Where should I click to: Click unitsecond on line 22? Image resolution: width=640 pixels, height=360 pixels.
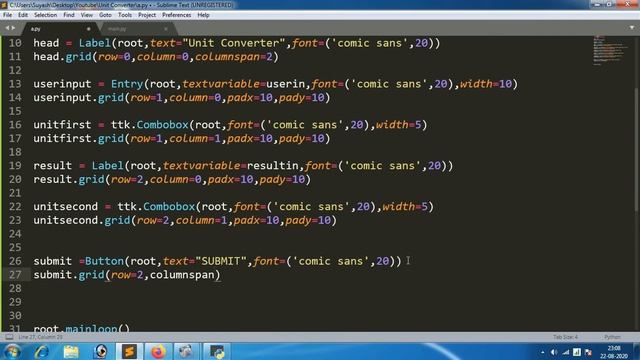click(66, 207)
